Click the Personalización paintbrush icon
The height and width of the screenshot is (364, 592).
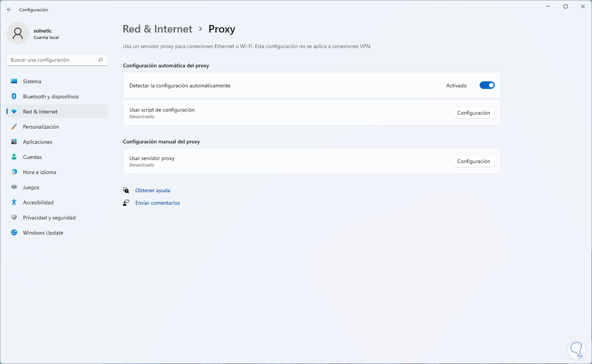[x=14, y=127]
